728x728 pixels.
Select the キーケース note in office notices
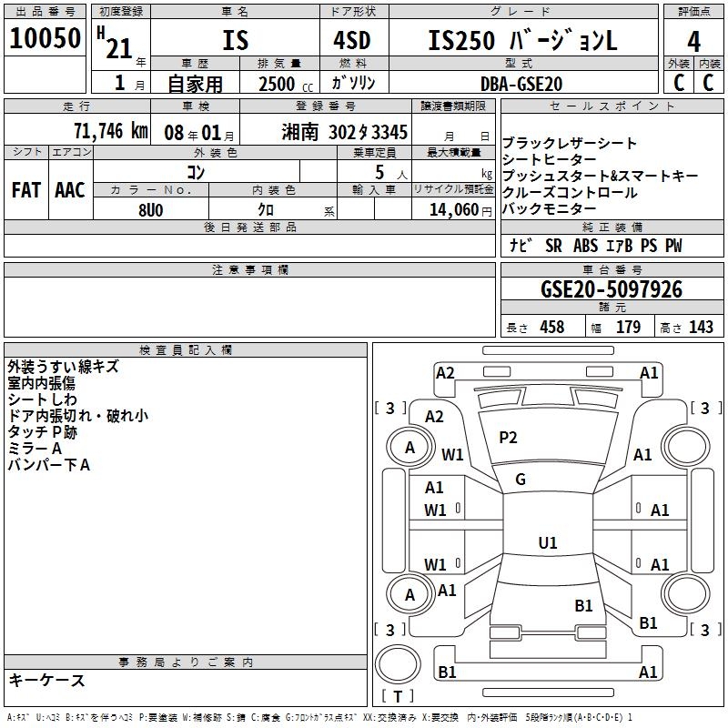(46, 681)
